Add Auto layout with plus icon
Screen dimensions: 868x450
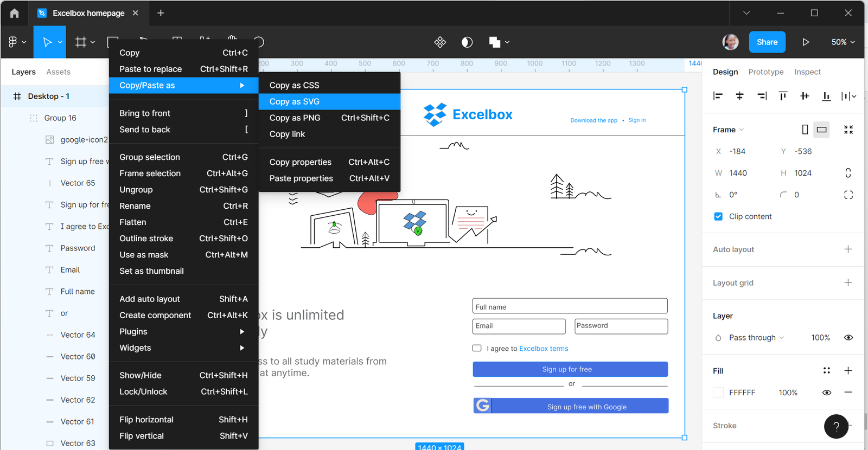pos(848,249)
